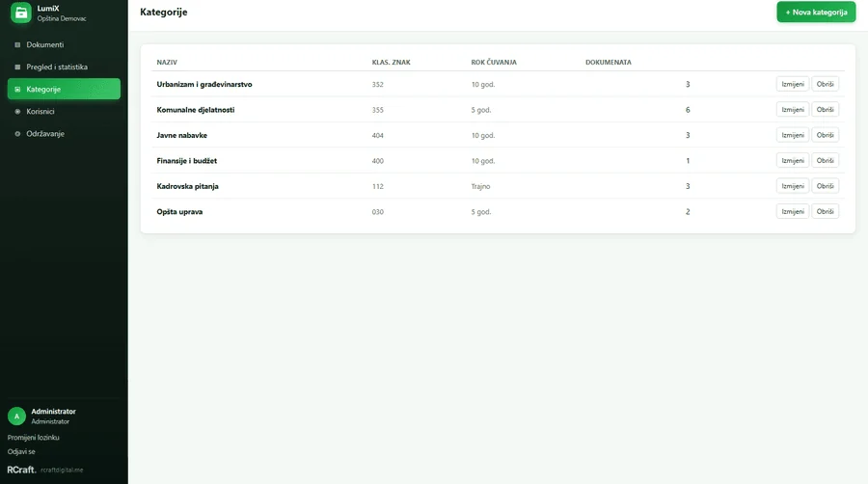Image resolution: width=868 pixels, height=484 pixels.
Task: Delete the Kadrovska pitanja category
Action: pyautogui.click(x=825, y=186)
